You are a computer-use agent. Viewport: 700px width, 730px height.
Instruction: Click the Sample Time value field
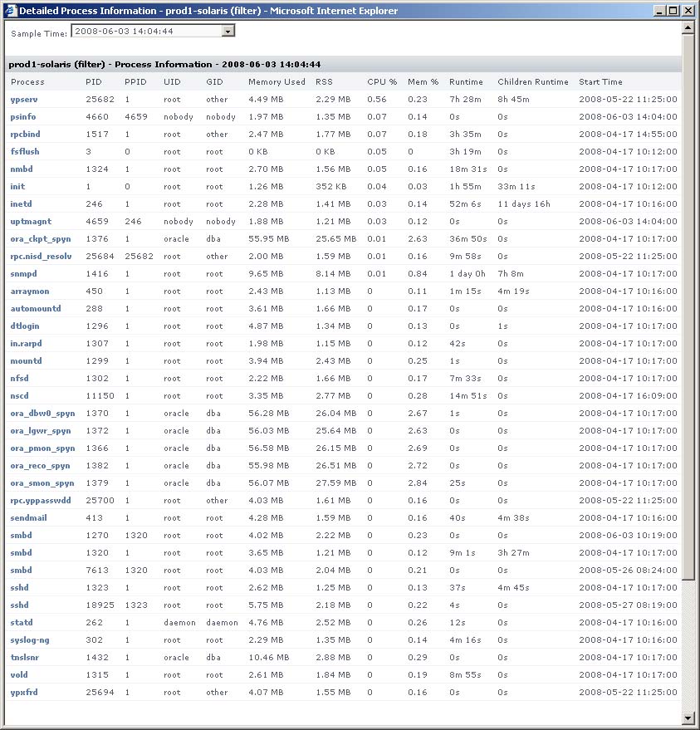point(147,32)
